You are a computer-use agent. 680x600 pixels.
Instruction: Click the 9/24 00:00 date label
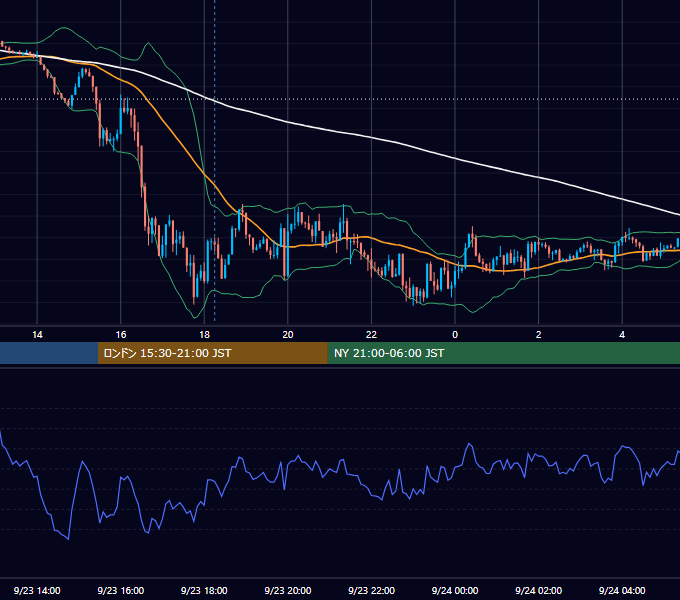(455, 590)
